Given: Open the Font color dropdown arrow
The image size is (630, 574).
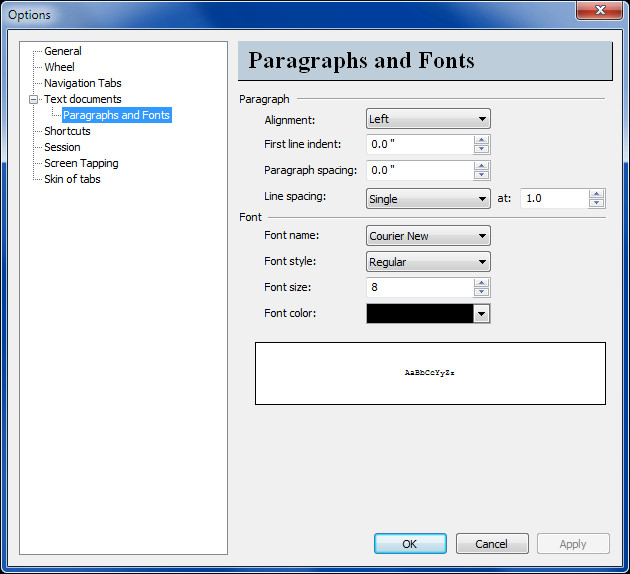Looking at the screenshot, I should [481, 314].
